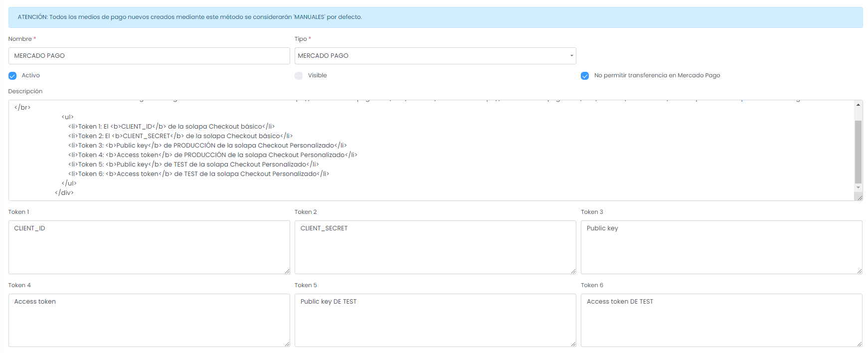This screenshot has width=868, height=353.
Task: Click the description line 'Token 3: <b>Public key' de PRODUCCIÓN
Action: click(x=207, y=146)
